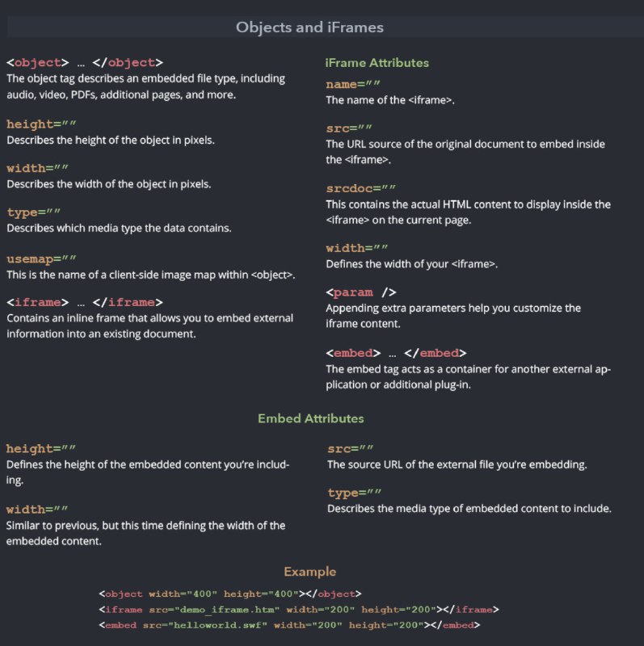Select the embed helloworld.swf code line

289,625
